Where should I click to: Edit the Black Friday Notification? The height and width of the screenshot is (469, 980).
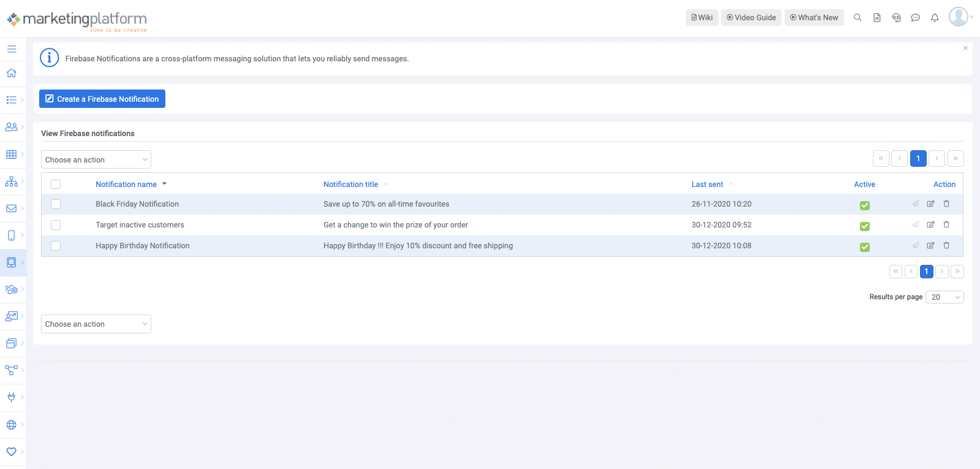[x=930, y=204]
